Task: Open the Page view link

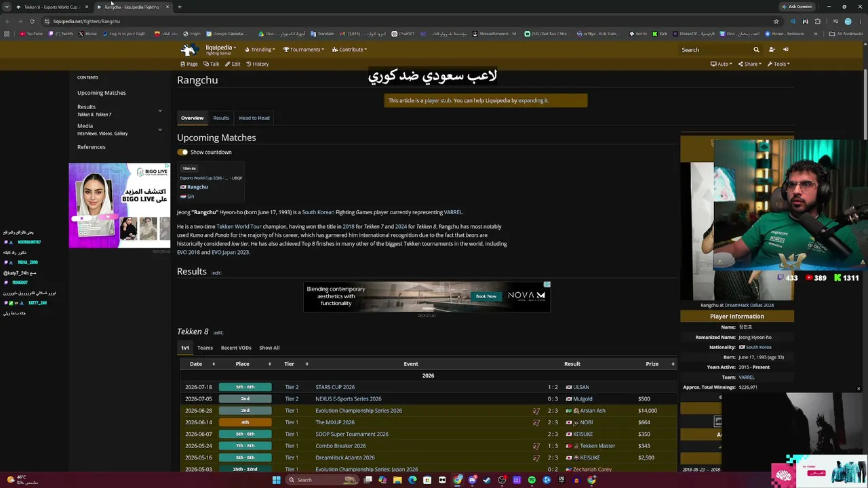Action: (189, 64)
